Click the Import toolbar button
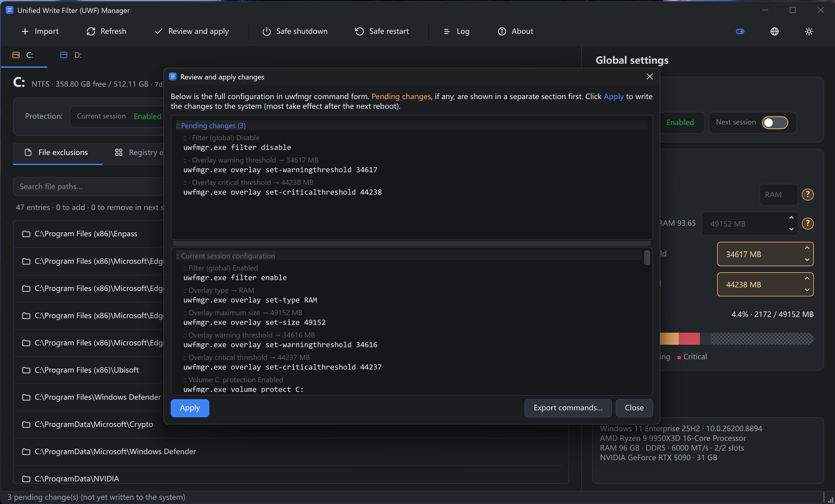The height and width of the screenshot is (504, 835). pyautogui.click(x=40, y=31)
